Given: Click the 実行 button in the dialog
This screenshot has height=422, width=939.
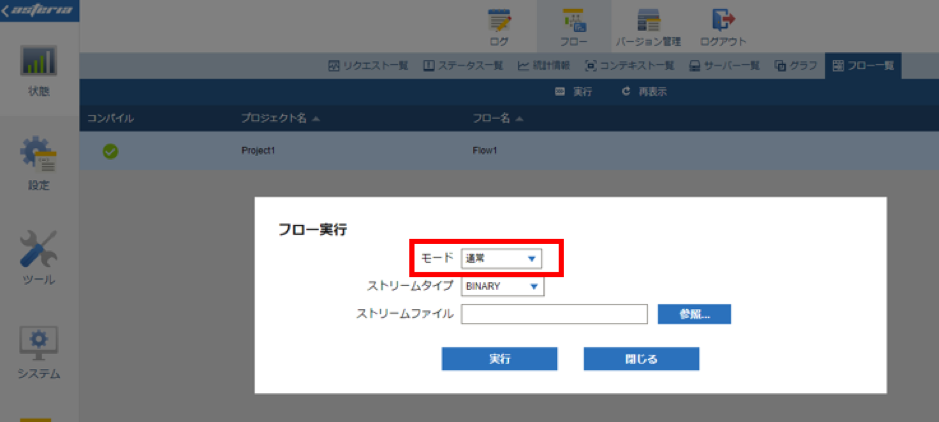Looking at the screenshot, I should click(x=499, y=359).
